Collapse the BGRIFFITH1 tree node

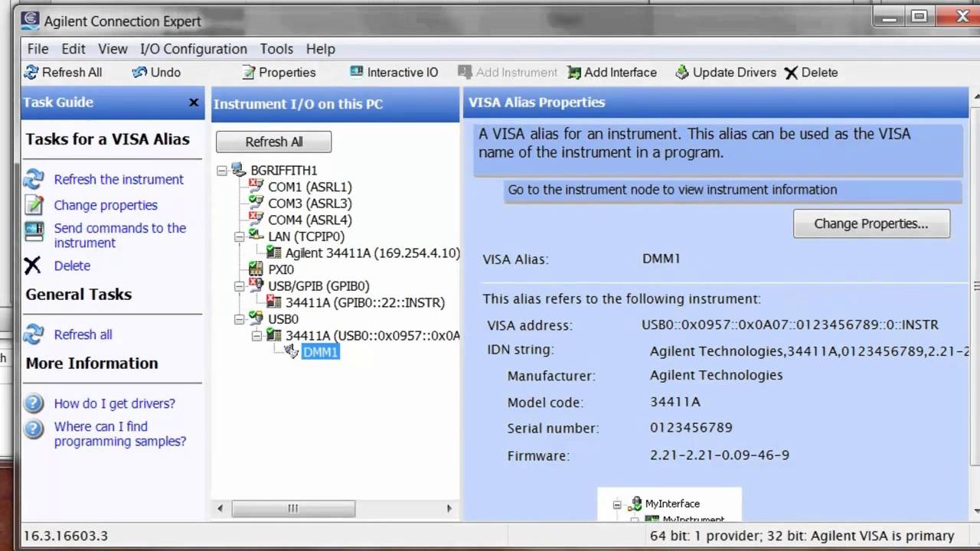coord(222,171)
